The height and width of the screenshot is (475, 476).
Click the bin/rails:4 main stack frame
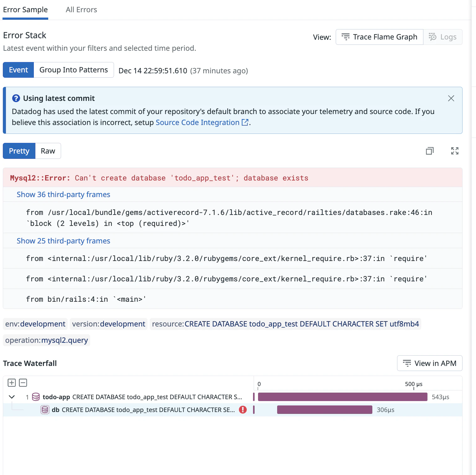coord(233,299)
